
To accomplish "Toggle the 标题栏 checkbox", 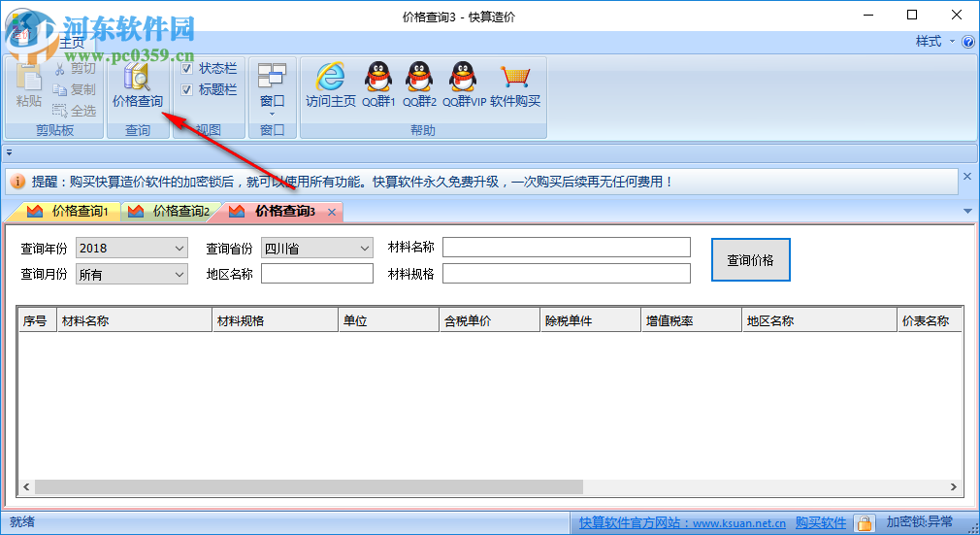I will pyautogui.click(x=186, y=90).
